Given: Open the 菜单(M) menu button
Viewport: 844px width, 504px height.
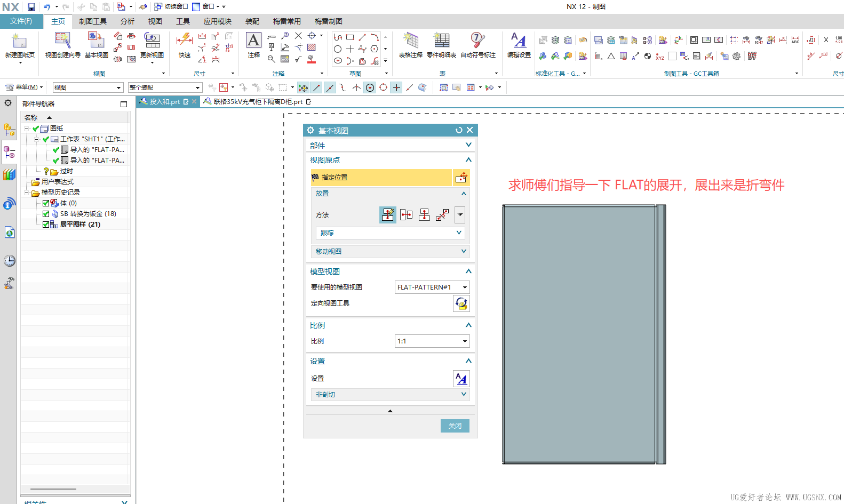Looking at the screenshot, I should (x=25, y=87).
